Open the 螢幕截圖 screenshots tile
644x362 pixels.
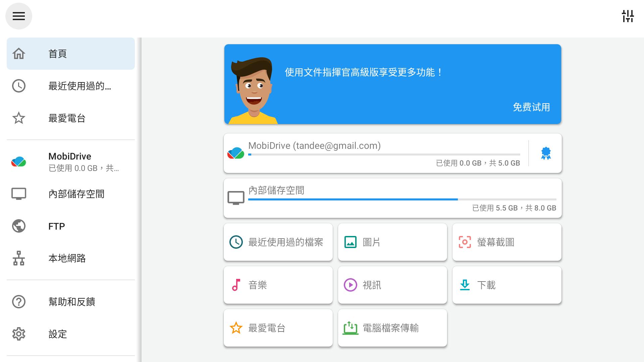(x=507, y=242)
